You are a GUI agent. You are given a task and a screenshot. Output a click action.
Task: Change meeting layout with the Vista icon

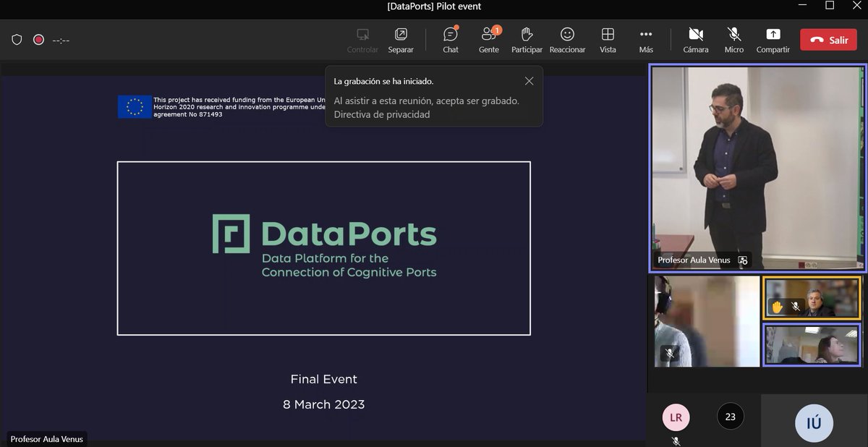608,40
